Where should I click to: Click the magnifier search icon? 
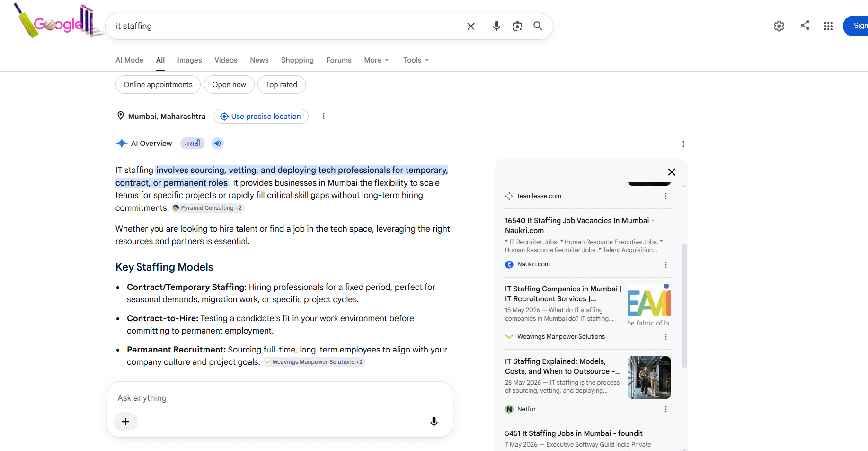click(538, 26)
